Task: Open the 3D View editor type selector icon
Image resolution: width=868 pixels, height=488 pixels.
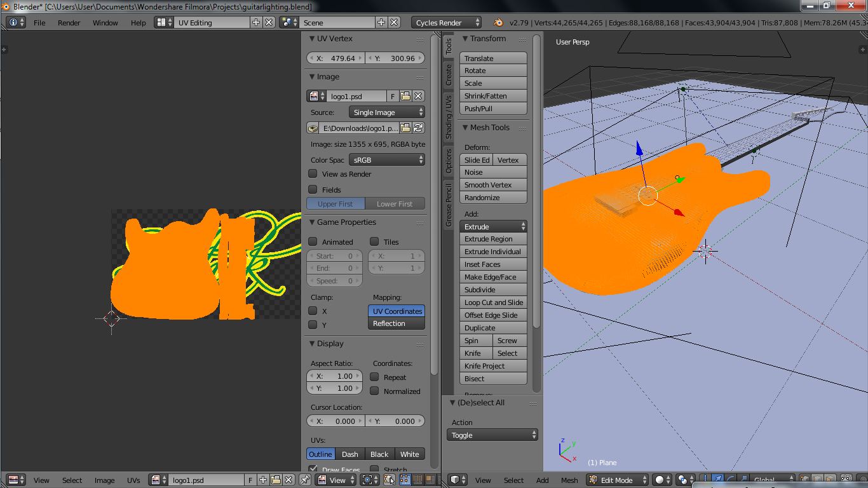Action: [459, 480]
